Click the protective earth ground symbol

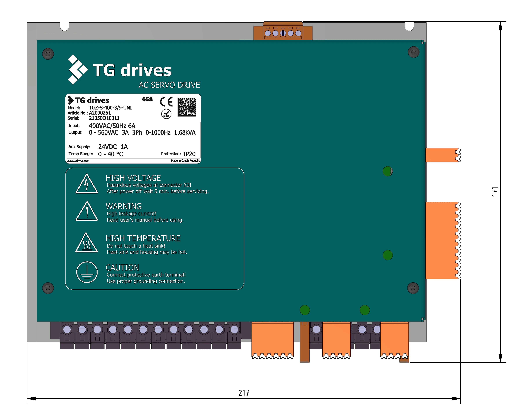tap(87, 272)
